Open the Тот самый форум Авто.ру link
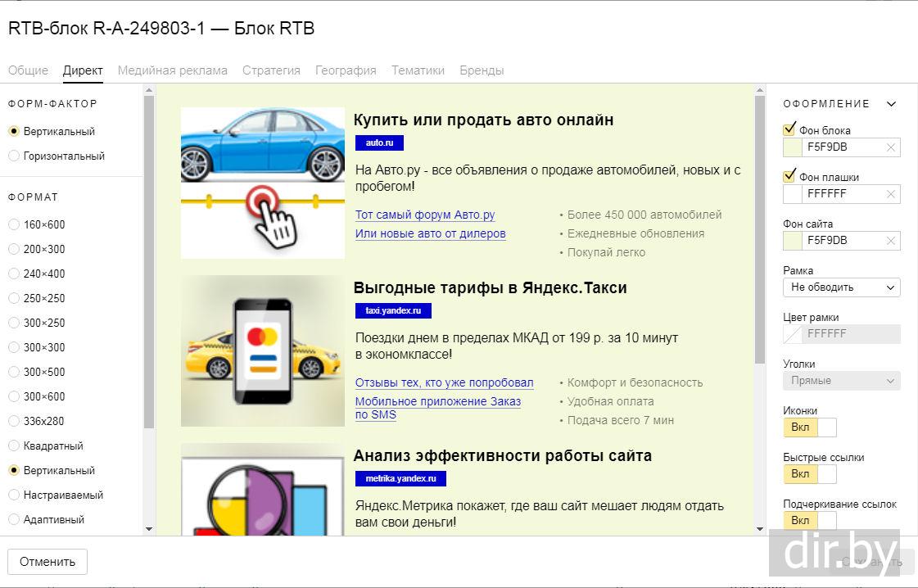Screen dimensions: 918x588 point(425,215)
